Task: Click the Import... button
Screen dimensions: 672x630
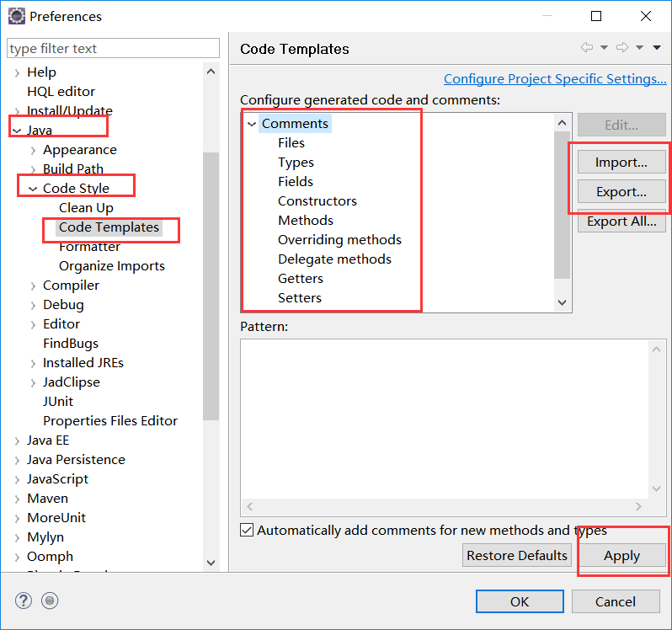Action: (x=621, y=162)
